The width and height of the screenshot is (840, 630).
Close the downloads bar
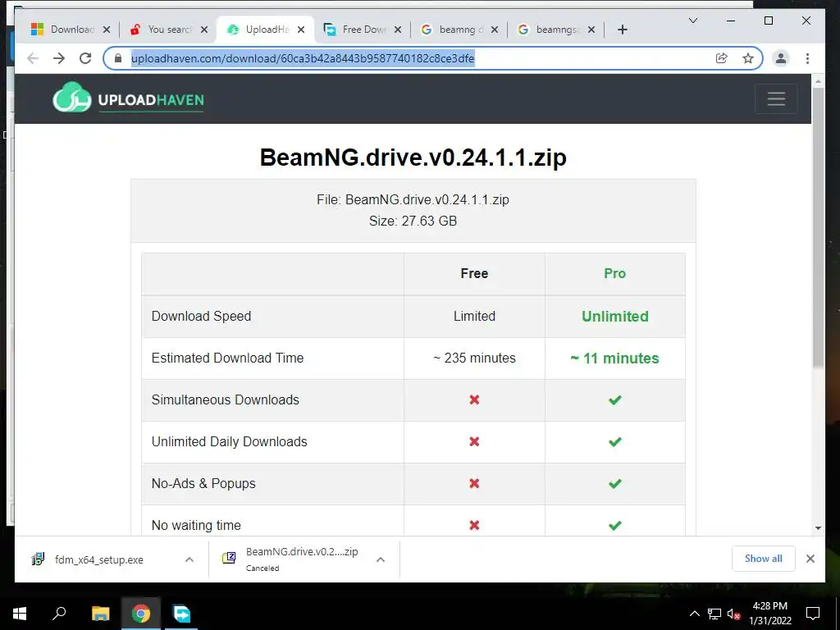click(810, 559)
